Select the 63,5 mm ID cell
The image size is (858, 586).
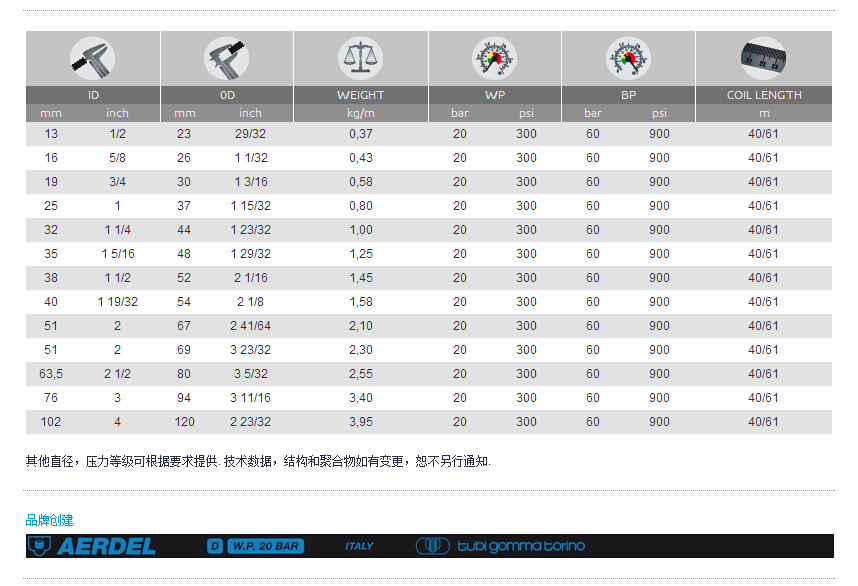coord(51,374)
